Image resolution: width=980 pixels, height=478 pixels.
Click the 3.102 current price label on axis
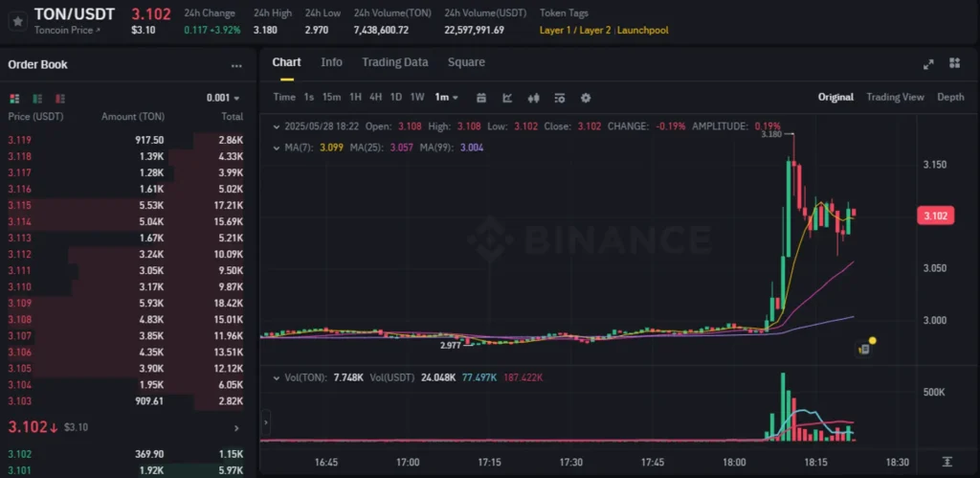(x=936, y=216)
